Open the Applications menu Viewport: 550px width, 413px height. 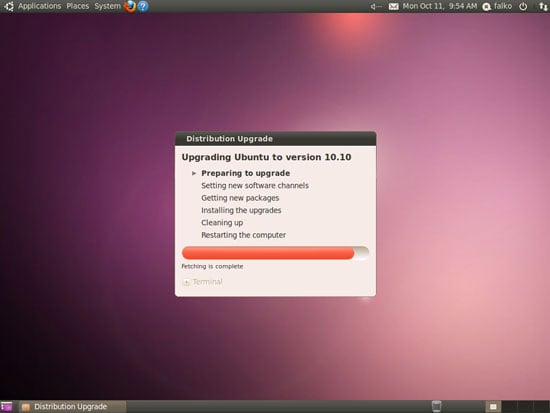tap(39, 6)
